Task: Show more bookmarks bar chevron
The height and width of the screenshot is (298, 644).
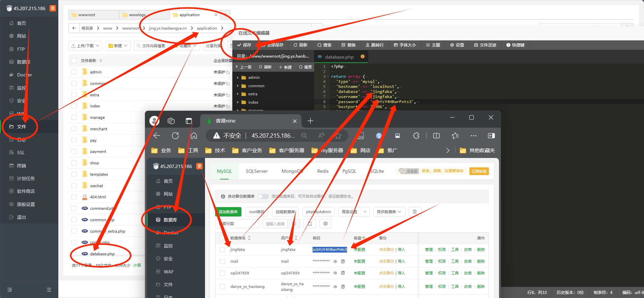Action: tap(448, 151)
